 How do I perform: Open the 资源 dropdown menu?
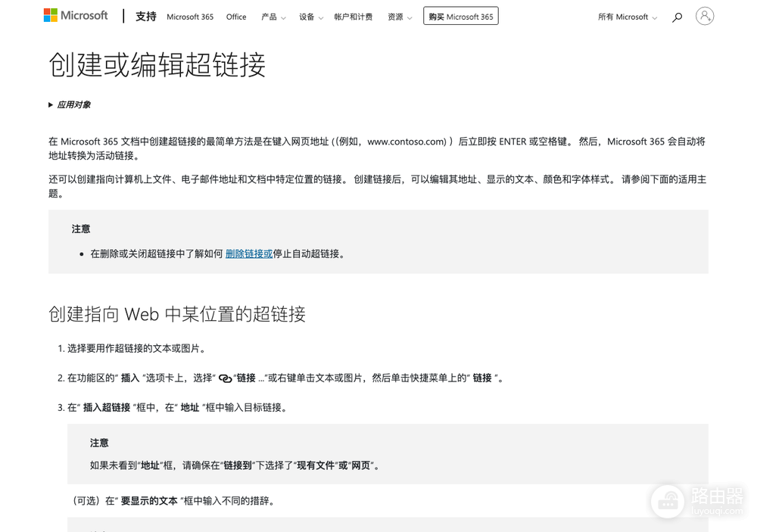(x=400, y=17)
